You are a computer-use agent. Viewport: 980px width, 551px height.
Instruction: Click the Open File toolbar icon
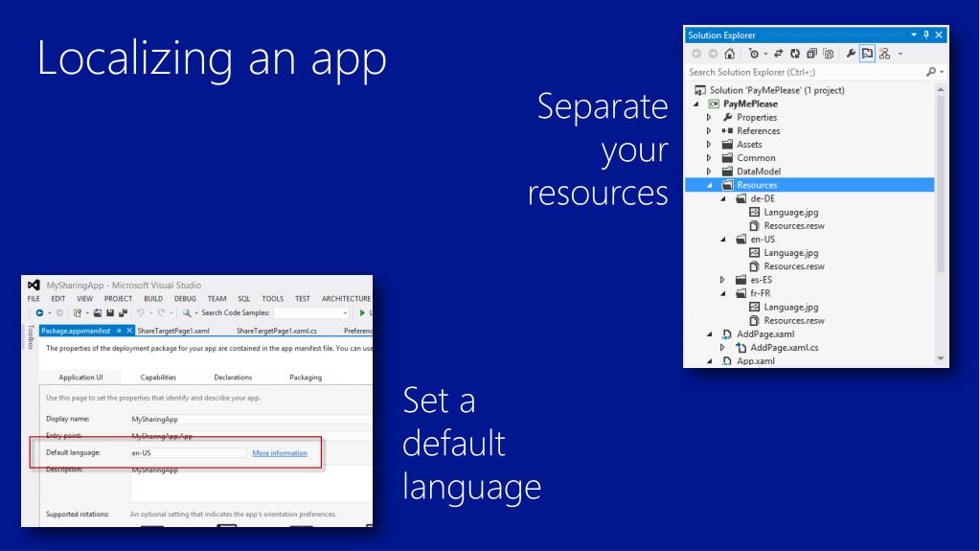click(x=98, y=312)
